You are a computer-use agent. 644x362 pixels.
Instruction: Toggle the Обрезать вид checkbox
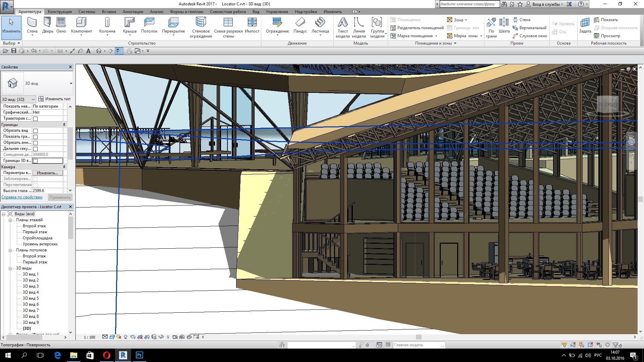pyautogui.click(x=35, y=131)
